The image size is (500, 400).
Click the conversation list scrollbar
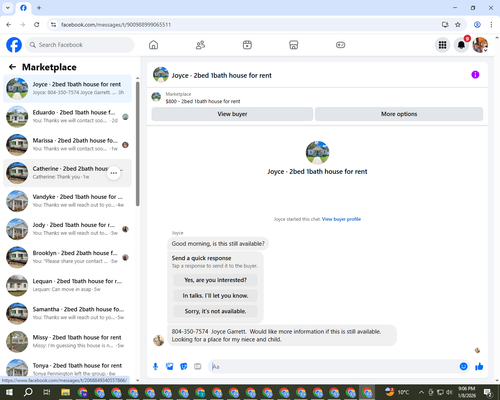pyautogui.click(x=138, y=143)
